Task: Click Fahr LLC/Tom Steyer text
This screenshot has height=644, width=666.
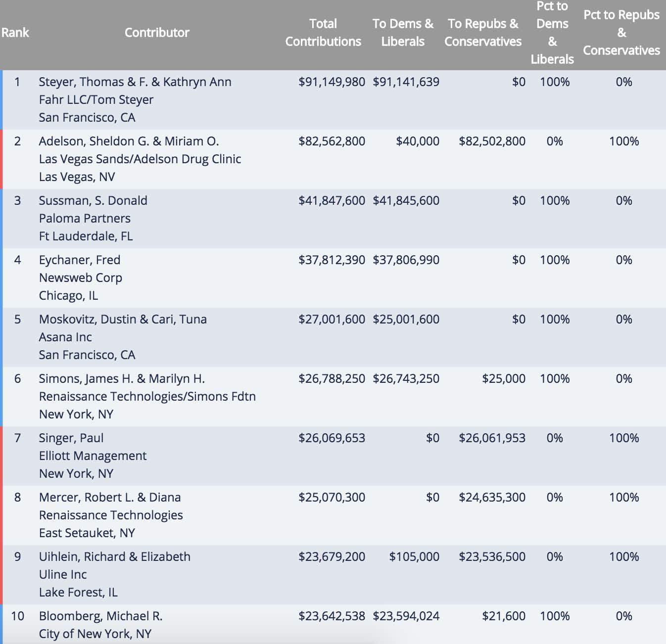Action: 96,99
